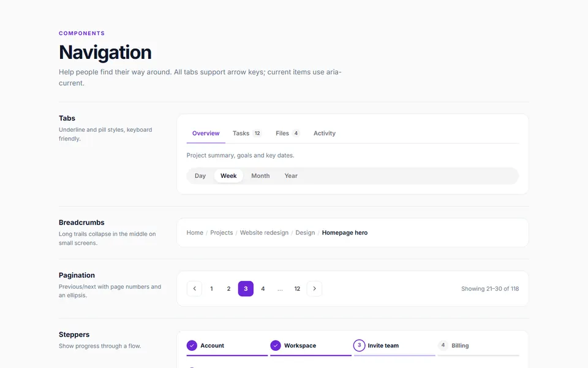Go to next page with the right chevron

point(314,288)
